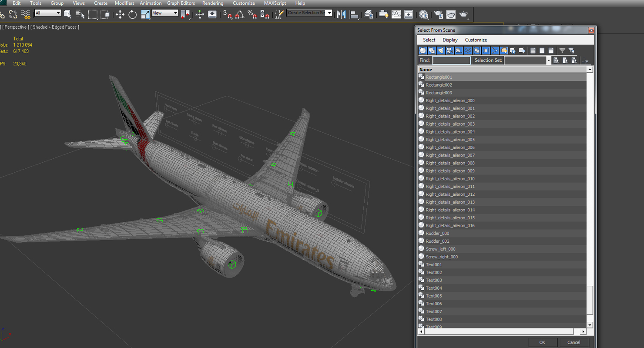
Task: Click the Perspective viewport label
Action: (17, 27)
